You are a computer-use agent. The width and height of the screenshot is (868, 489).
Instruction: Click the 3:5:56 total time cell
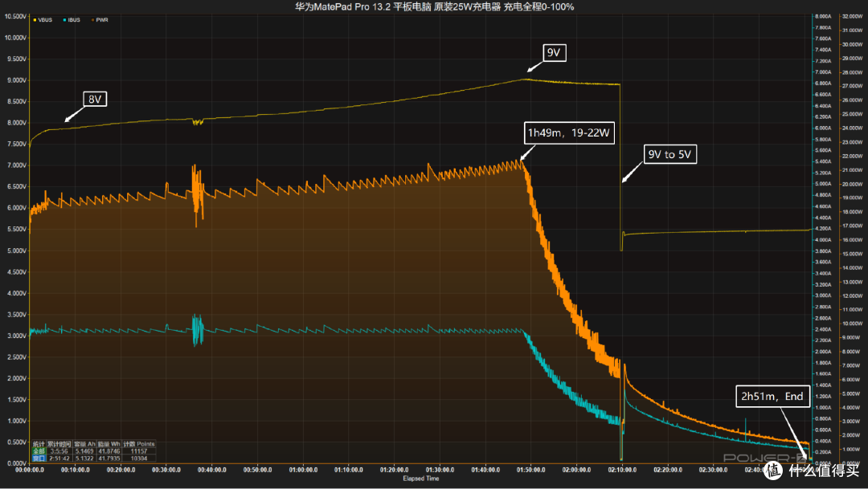point(59,451)
